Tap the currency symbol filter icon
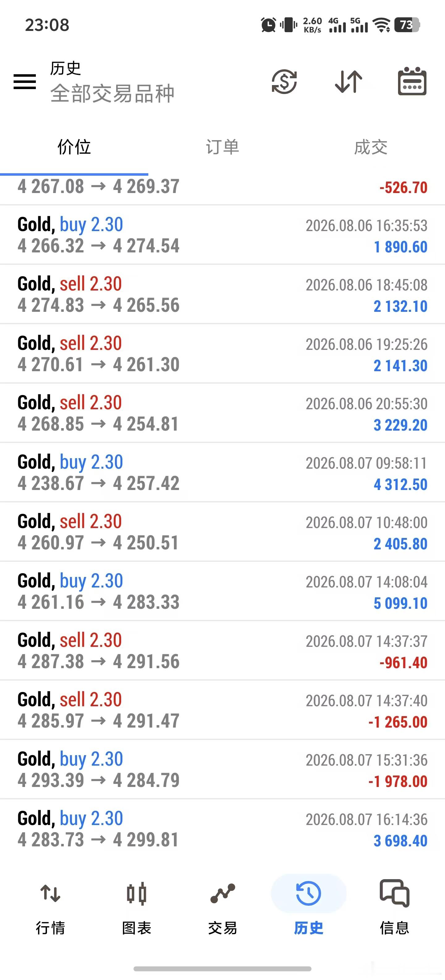Screen dimensions: 445x980 point(284,81)
